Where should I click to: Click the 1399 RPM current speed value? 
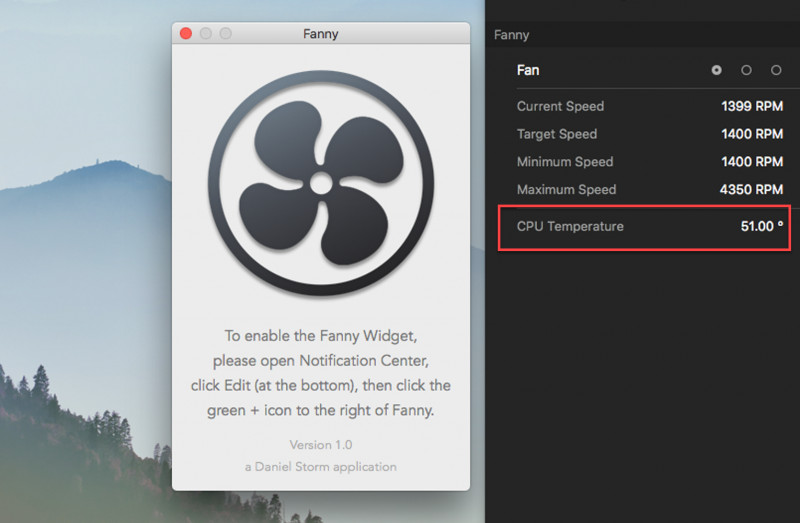(x=751, y=106)
